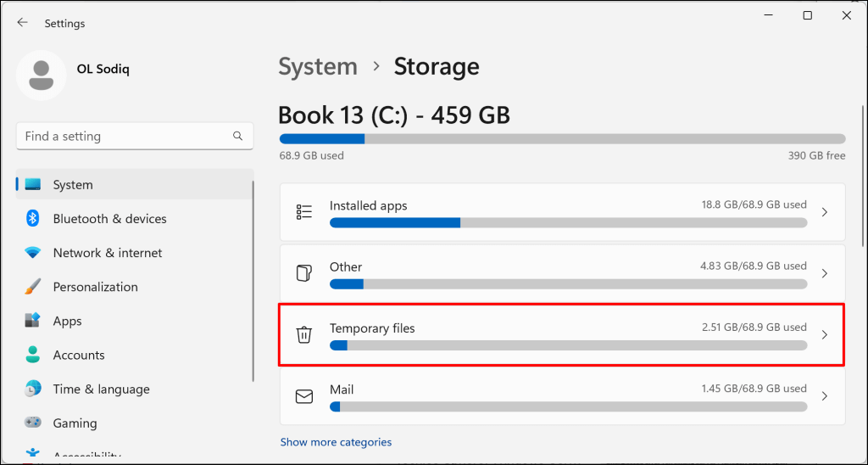Open Temporary files via chevron arrow
This screenshot has width=868, height=465.
click(825, 335)
